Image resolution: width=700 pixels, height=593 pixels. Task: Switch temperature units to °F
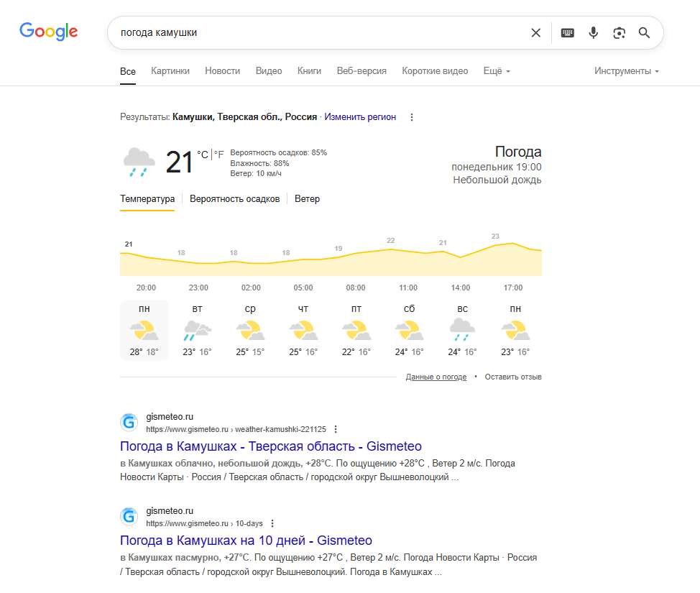pyautogui.click(x=218, y=155)
